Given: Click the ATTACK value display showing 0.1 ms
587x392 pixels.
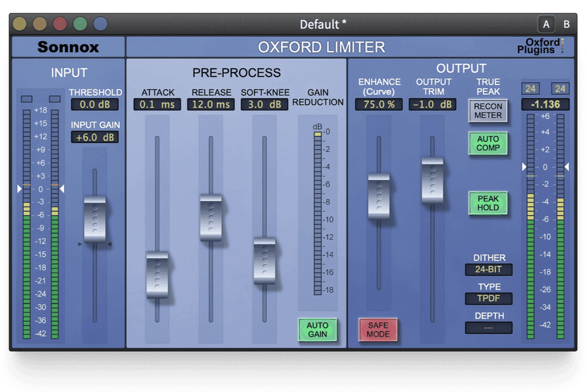Looking at the screenshot, I should [x=157, y=105].
